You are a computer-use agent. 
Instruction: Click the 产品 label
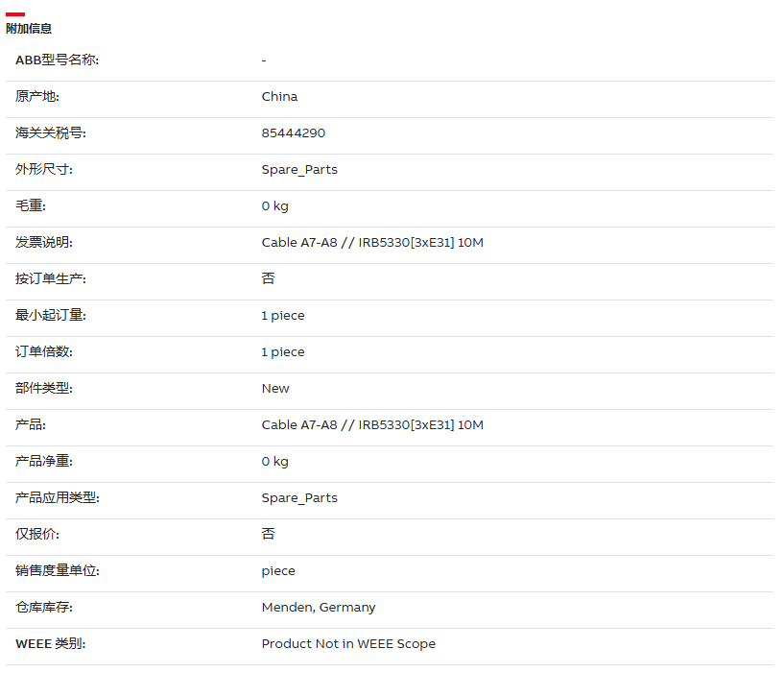point(31,424)
